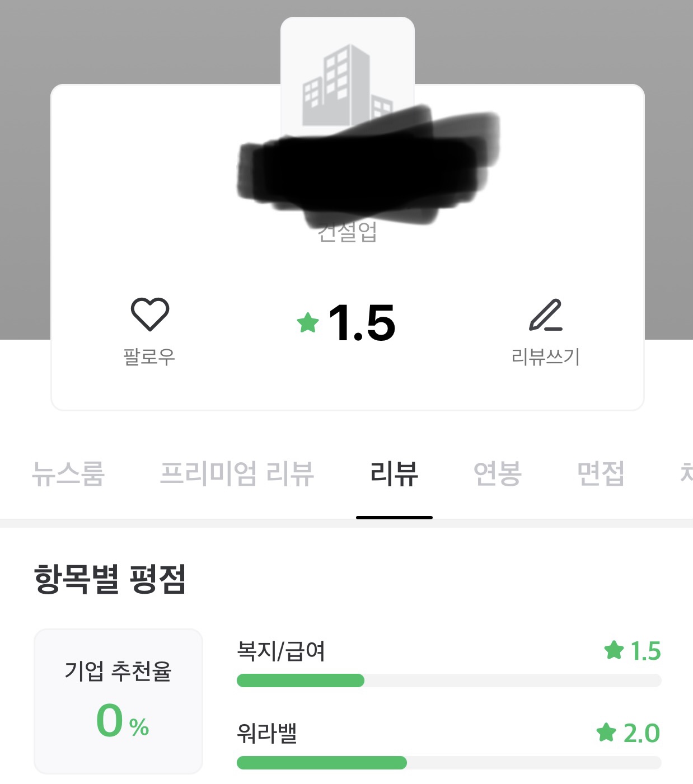Screen dimensions: 693x784
Task: Select the 리뷰 tab
Action: tap(394, 473)
